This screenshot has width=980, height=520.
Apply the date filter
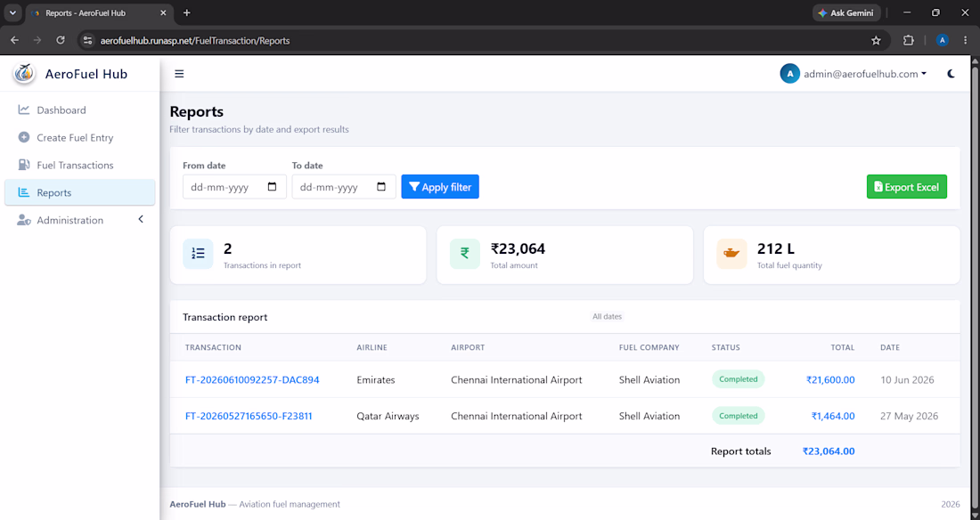[440, 187]
